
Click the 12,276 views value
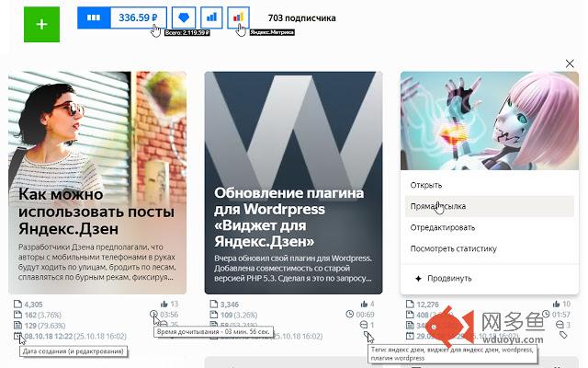[427, 305]
